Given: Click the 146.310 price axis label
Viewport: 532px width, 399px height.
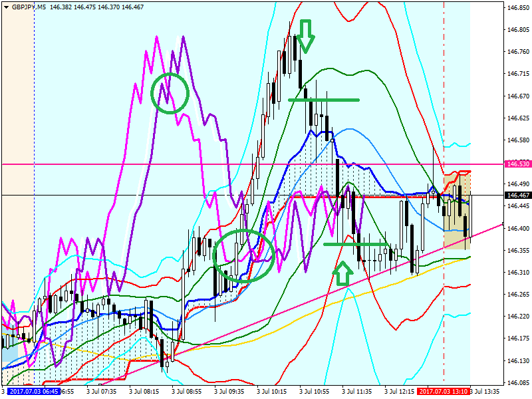Looking at the screenshot, I should tap(518, 273).
